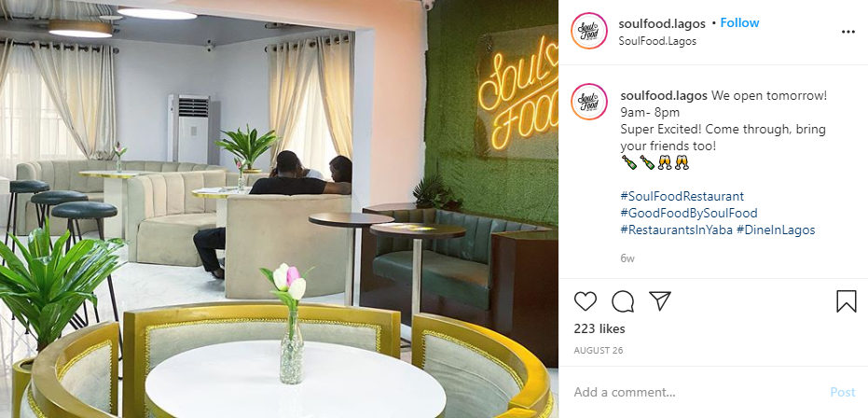The width and height of the screenshot is (868, 418).
Task: Click the avatar beside the caption
Action: click(x=589, y=102)
